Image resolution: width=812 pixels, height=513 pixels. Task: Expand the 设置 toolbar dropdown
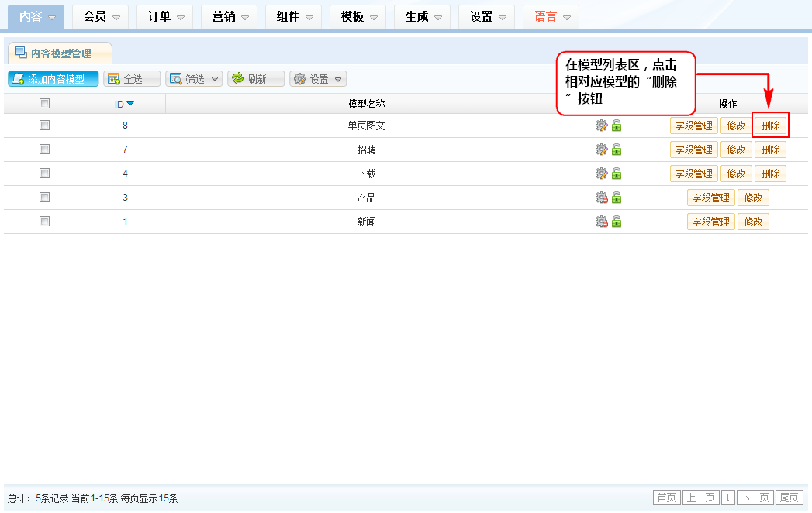[x=318, y=79]
